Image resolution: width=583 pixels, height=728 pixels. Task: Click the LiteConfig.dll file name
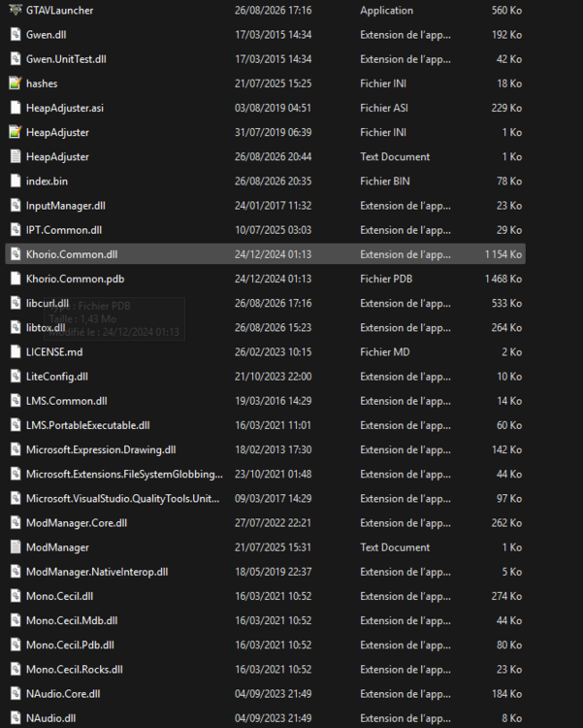tap(56, 377)
